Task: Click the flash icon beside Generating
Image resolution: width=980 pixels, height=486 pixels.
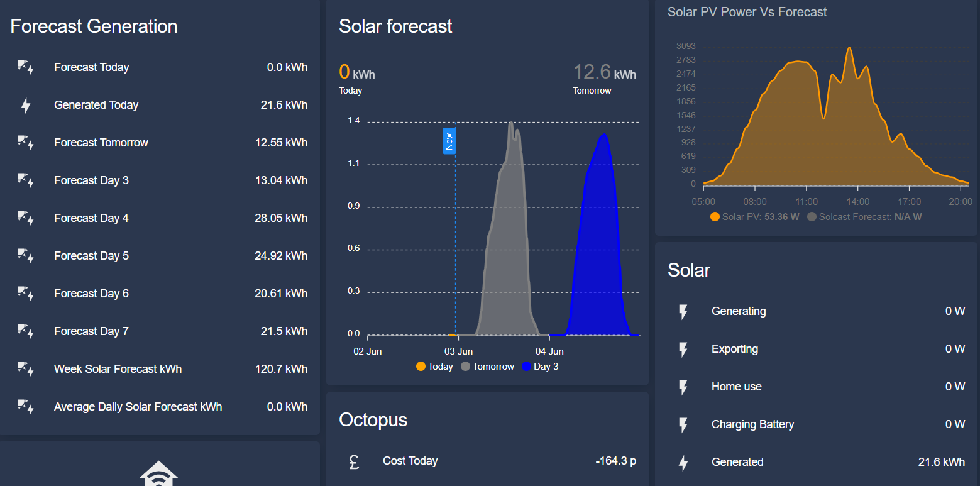Action: [x=683, y=311]
